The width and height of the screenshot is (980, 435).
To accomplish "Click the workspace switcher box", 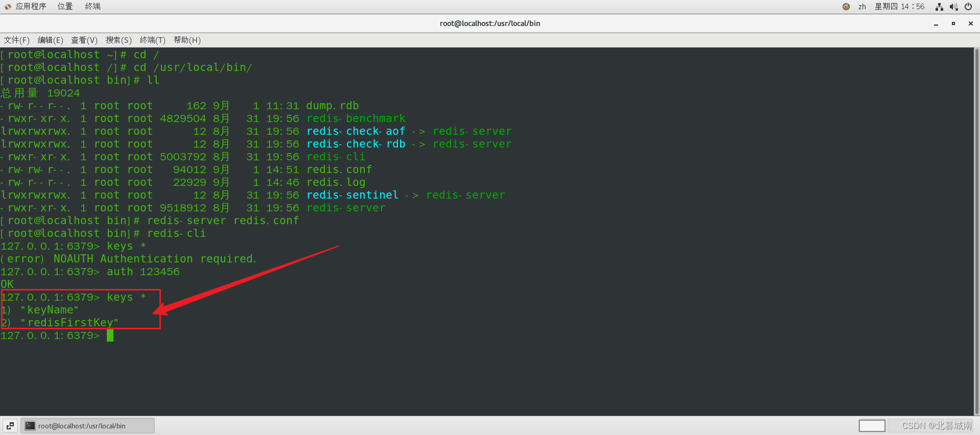I will click(x=872, y=426).
